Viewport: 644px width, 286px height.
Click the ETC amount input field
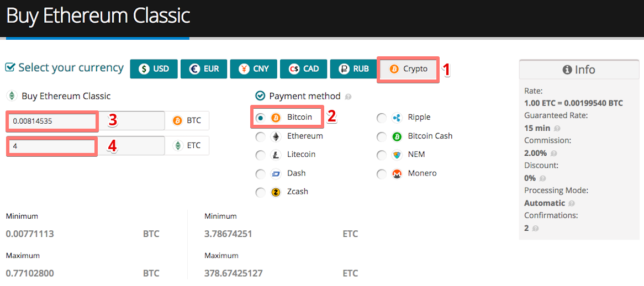click(86, 146)
